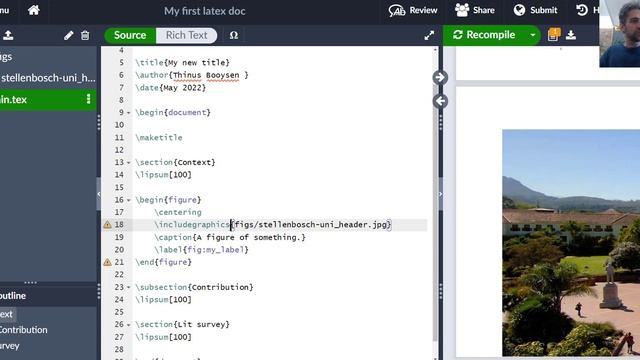Open the Submit options
Viewport: 640px width, 360px height.
[x=535, y=10]
